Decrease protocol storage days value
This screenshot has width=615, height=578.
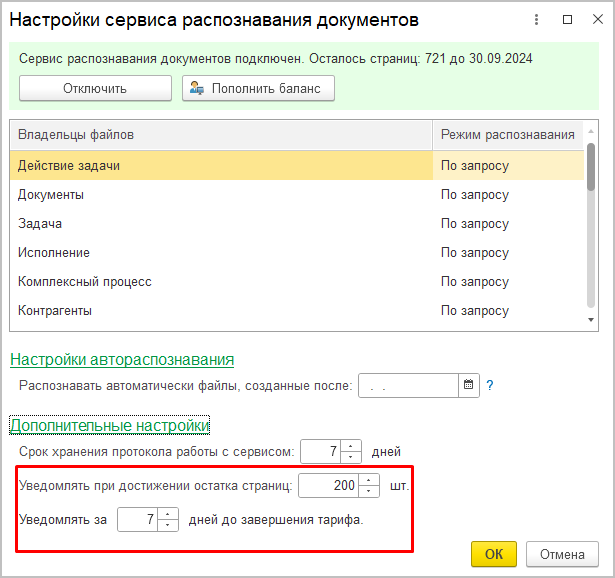[x=351, y=457]
